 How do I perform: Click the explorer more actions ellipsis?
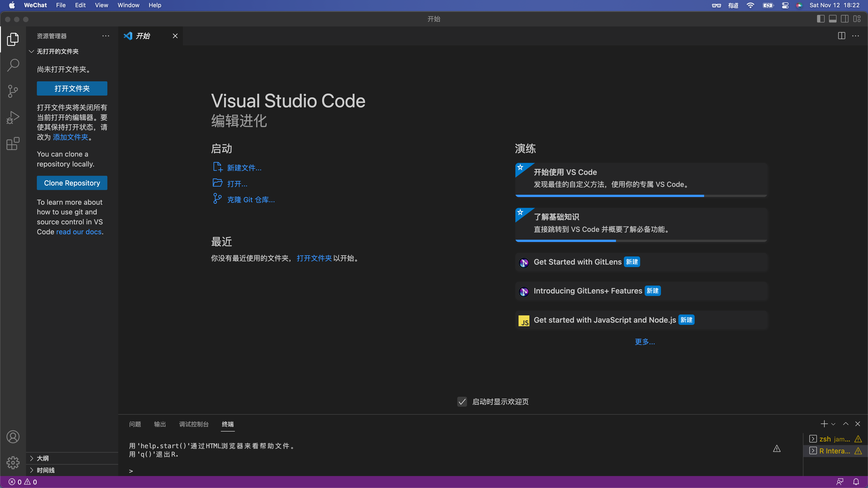pos(106,36)
